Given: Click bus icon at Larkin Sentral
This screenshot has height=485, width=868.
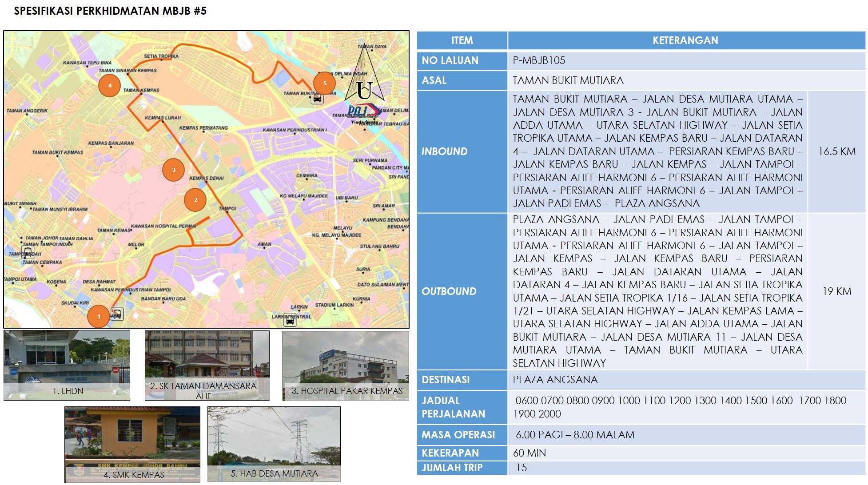Looking at the screenshot, I should (290, 321).
